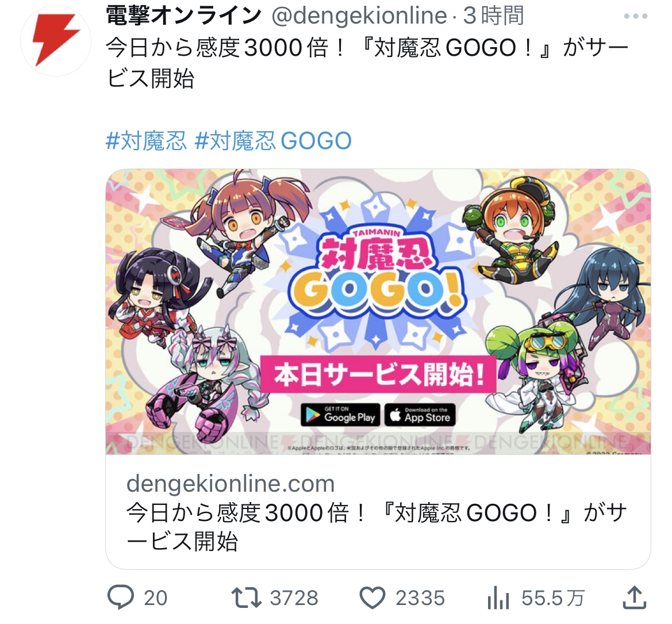Image resolution: width=672 pixels, height=624 pixels.
Task: Open the three-dot more options menu
Action: tap(636, 16)
